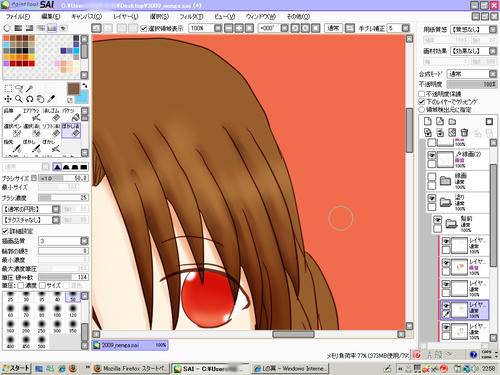Open the Layer menu

pyautogui.click(x=126, y=16)
